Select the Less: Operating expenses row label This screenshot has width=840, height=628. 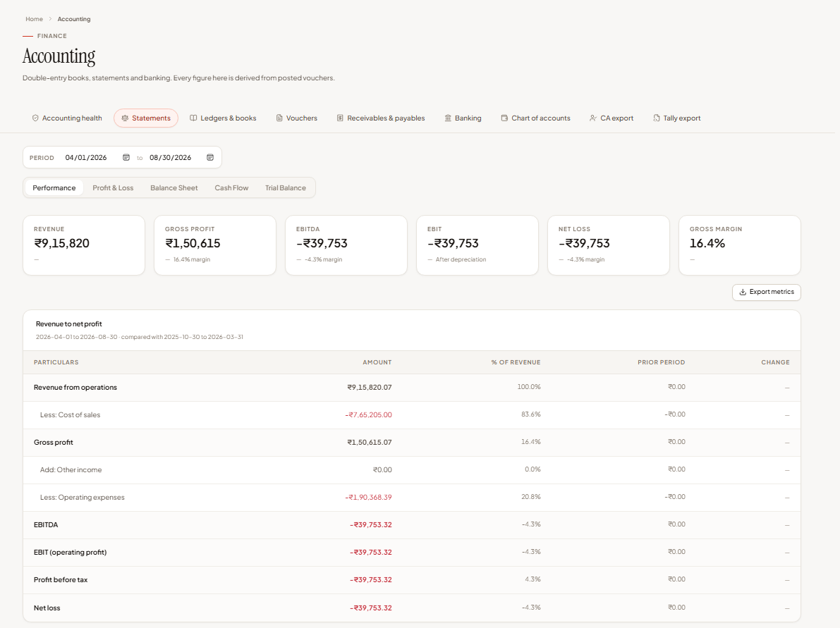[x=83, y=498]
